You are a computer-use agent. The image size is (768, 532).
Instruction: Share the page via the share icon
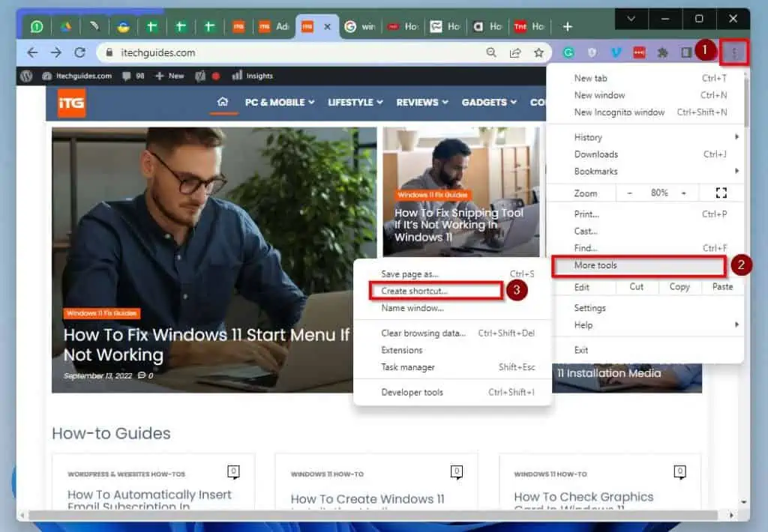(515, 52)
